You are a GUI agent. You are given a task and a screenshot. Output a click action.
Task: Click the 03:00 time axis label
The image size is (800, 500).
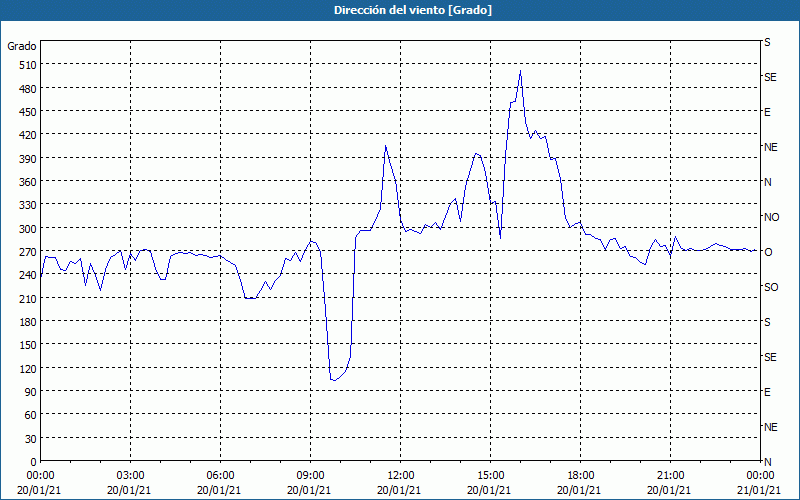(130, 476)
